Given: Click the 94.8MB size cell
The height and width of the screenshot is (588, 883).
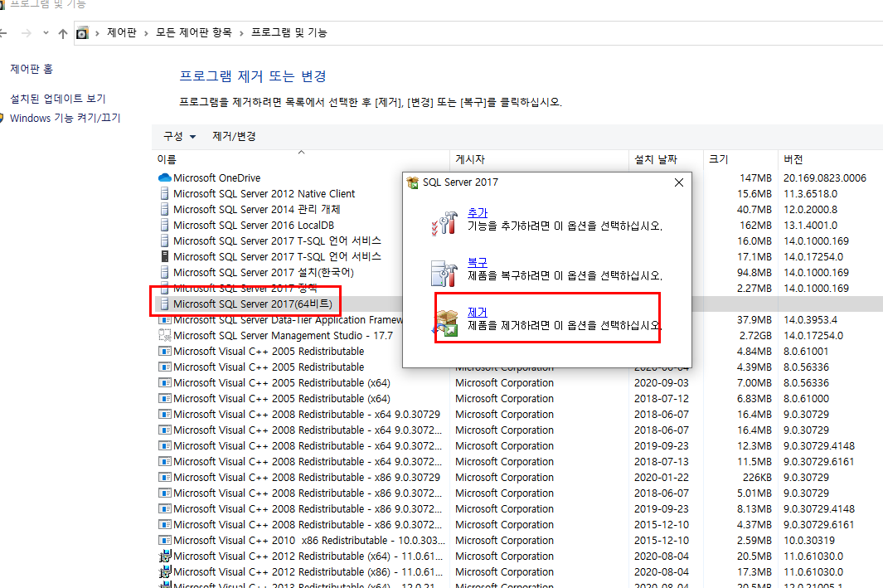Looking at the screenshot, I should (754, 272).
